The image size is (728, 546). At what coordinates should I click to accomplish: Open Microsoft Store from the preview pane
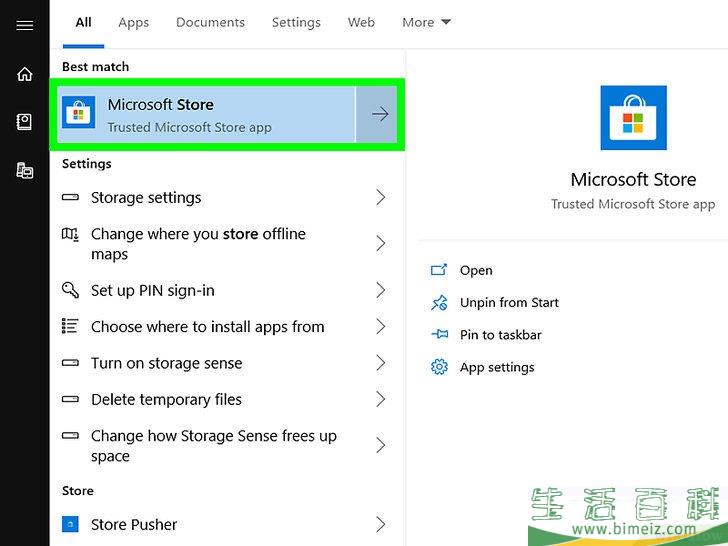[476, 270]
